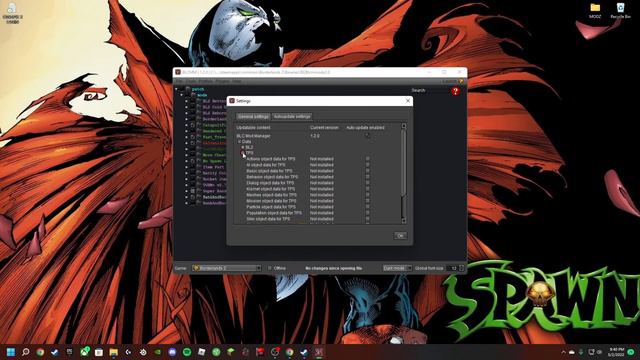Open the MODZ folder on desktop
Image resolution: width=640 pixels, height=360 pixels.
pos(595,11)
